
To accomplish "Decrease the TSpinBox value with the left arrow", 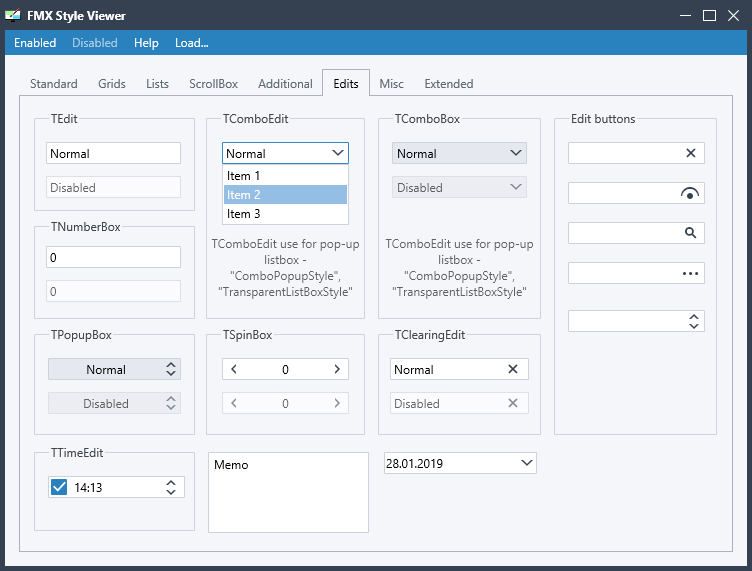I will [234, 369].
